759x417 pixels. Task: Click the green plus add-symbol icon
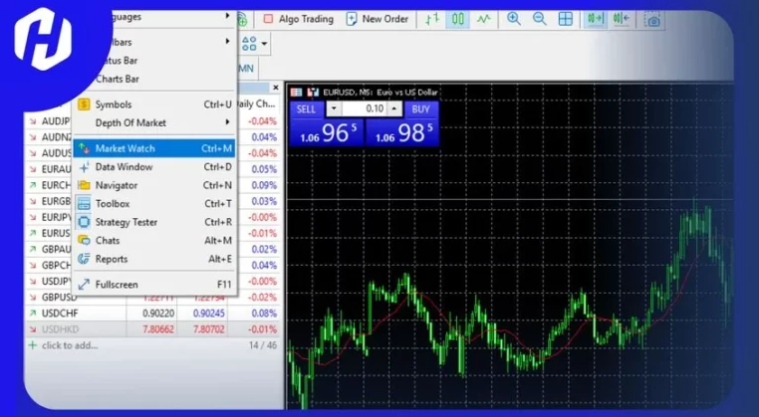coord(32,345)
